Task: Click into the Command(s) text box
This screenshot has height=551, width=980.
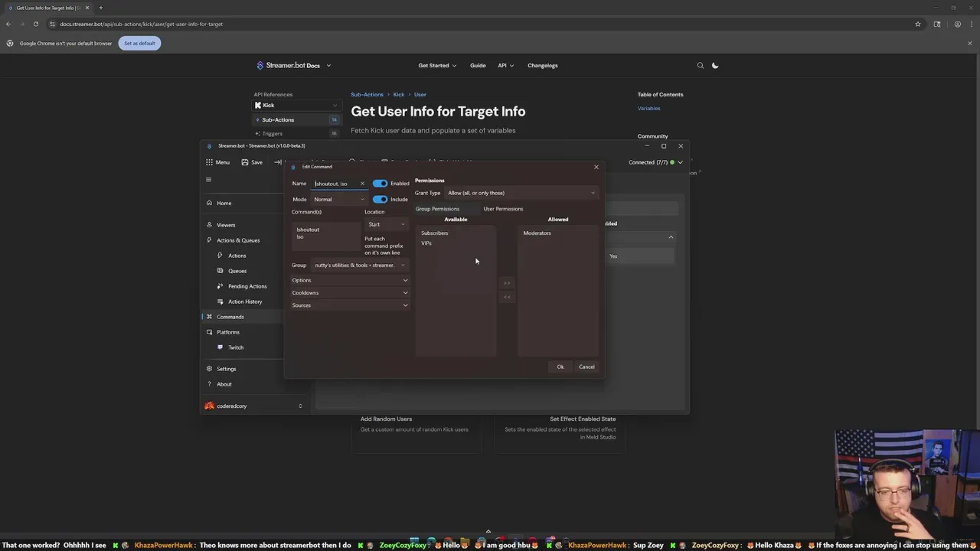Action: (325, 238)
